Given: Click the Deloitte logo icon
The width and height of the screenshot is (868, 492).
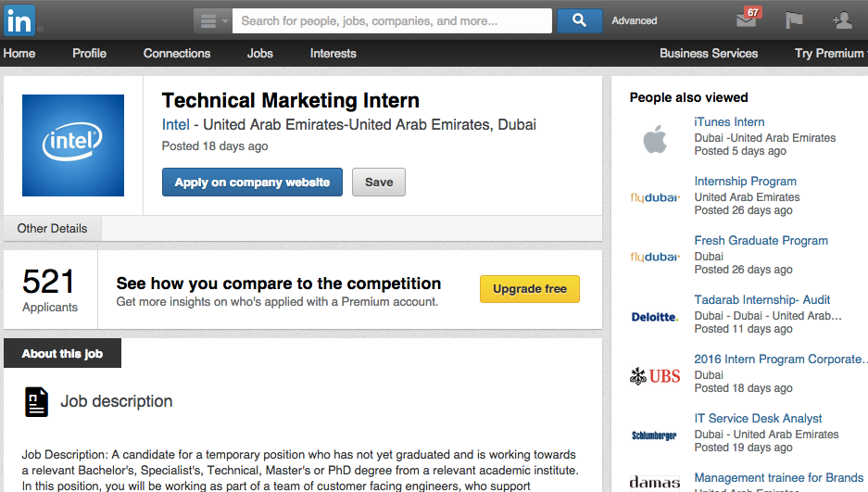Looking at the screenshot, I should point(655,317).
